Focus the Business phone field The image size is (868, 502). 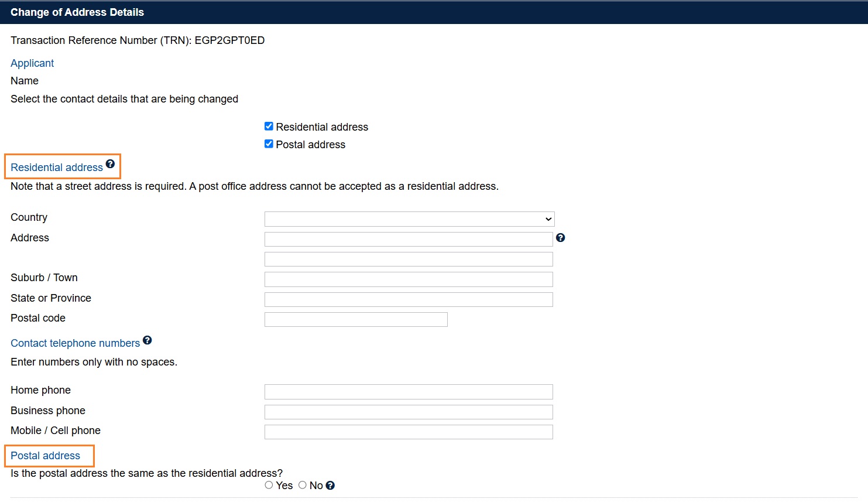pos(409,412)
